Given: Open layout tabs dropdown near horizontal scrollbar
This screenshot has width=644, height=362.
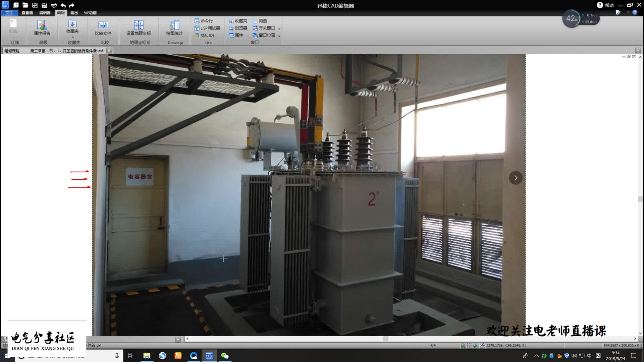Looking at the screenshot, I should pyautogui.click(x=178, y=339).
